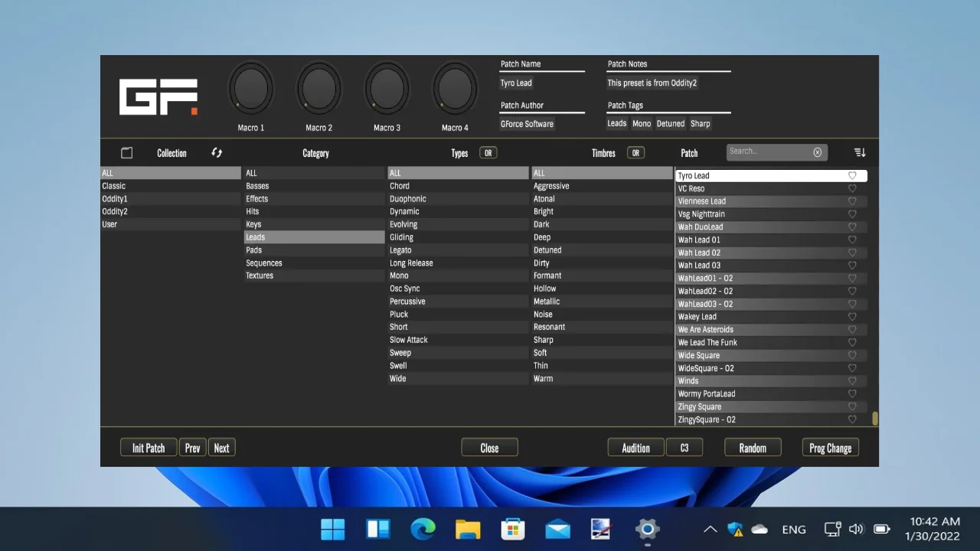Select the Oddity2 collection
Image resolution: width=980 pixels, height=551 pixels.
click(x=171, y=211)
